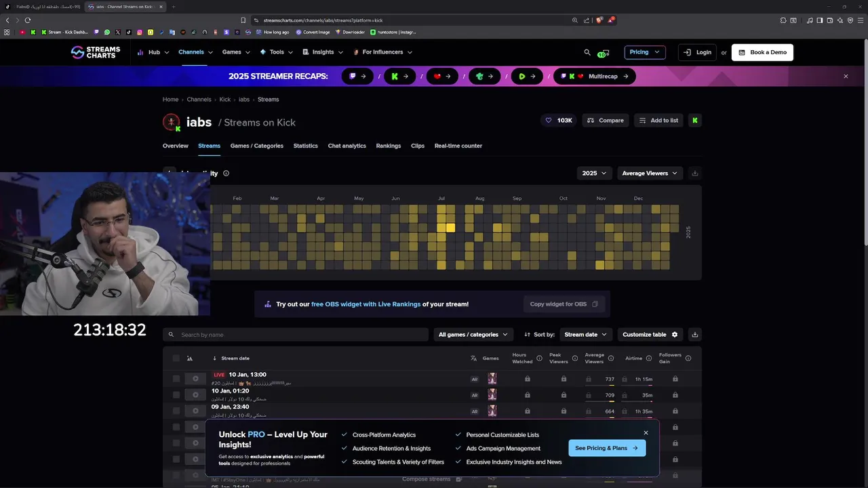
Task: Close the Unlock PRO popup
Action: coord(646,432)
